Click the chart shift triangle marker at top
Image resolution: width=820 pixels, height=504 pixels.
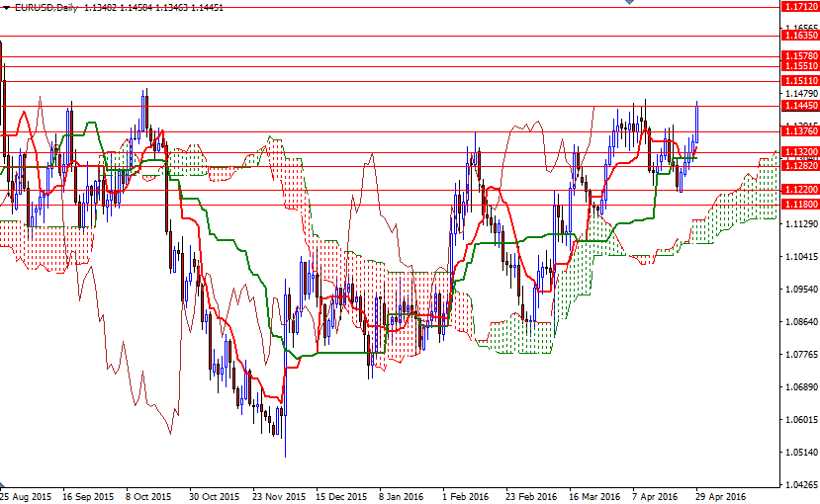(630, 2)
